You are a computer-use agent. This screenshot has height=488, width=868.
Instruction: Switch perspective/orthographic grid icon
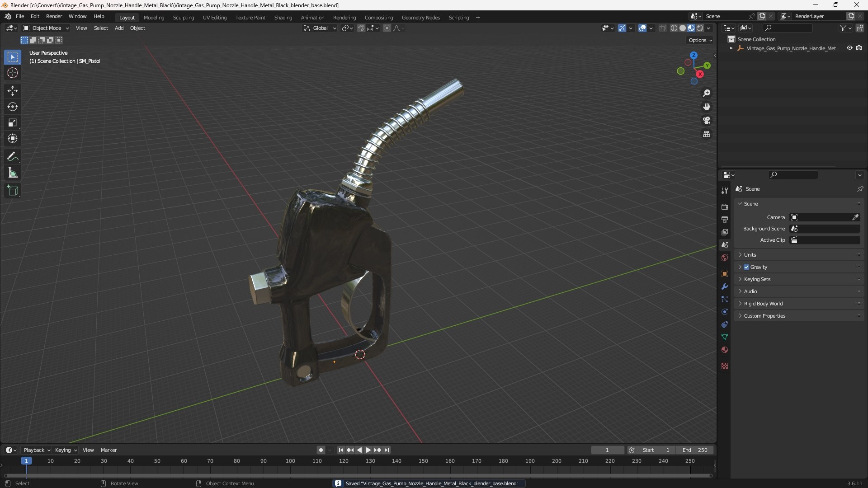[707, 134]
